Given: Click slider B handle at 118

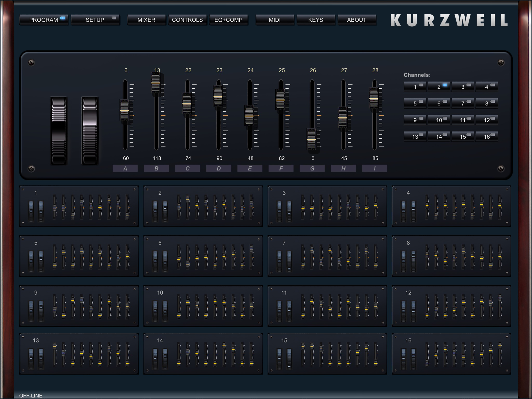Looking at the screenshot, I should (x=156, y=83).
